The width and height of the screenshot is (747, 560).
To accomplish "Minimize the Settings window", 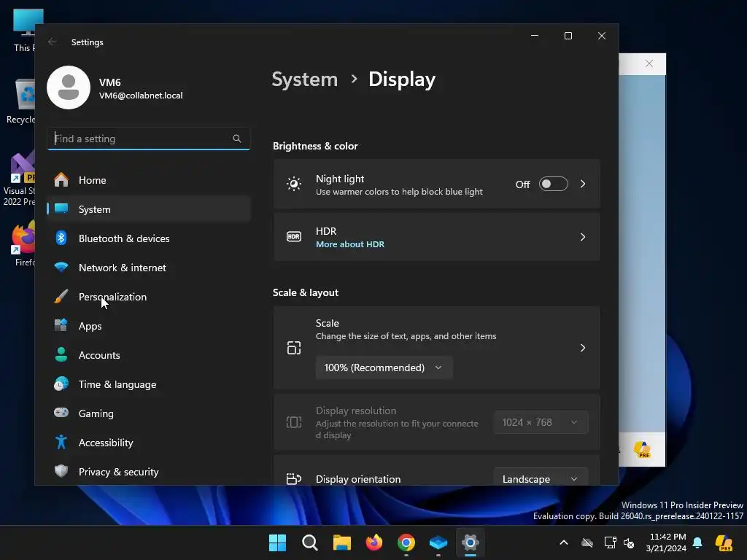I will coord(535,36).
